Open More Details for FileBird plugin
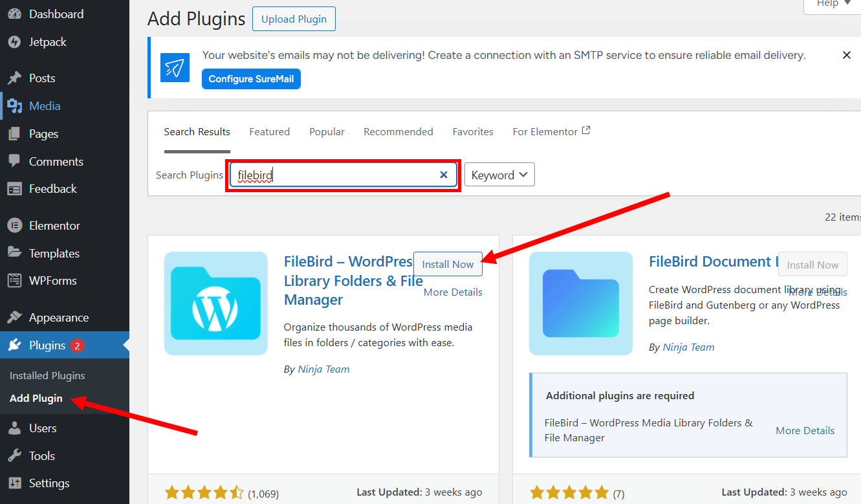This screenshot has height=504, width=861. (453, 292)
